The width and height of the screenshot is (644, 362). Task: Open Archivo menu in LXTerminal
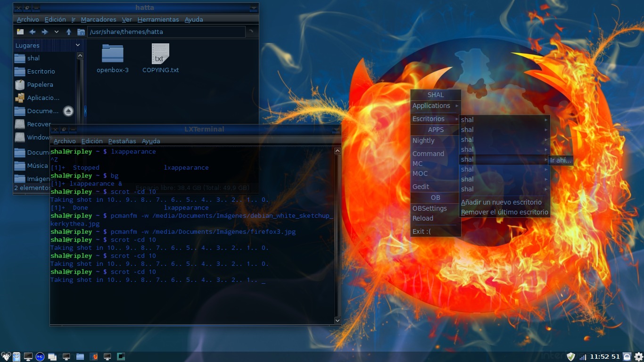65,141
